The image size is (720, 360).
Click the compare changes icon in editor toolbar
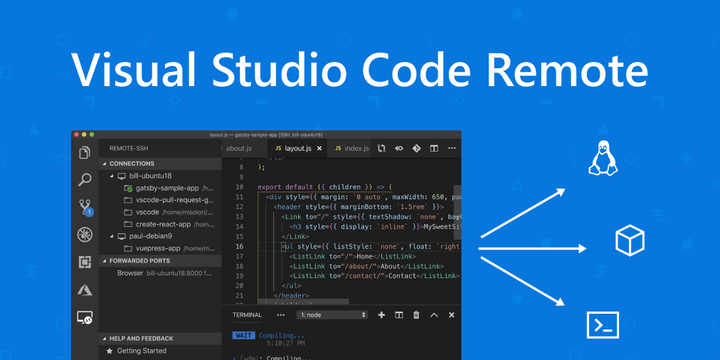pyautogui.click(x=381, y=148)
